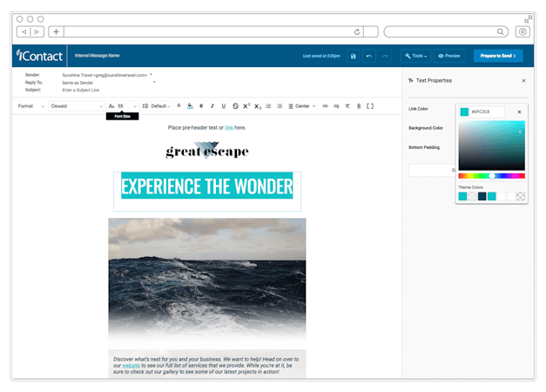Click the Bottom Padding label
The width and height of the screenshot is (546, 392).
point(424,147)
